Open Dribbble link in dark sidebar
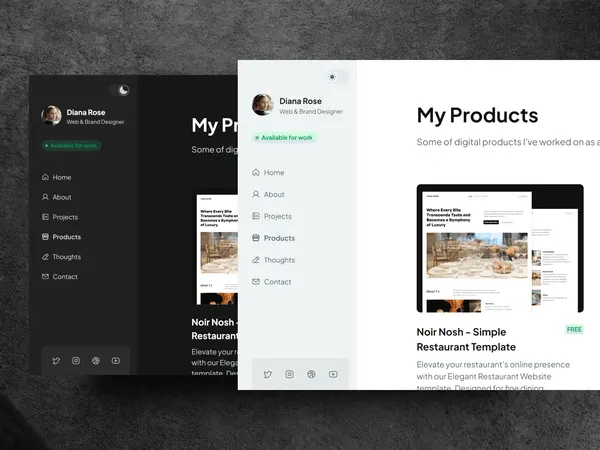This screenshot has width=600, height=450. click(x=96, y=360)
